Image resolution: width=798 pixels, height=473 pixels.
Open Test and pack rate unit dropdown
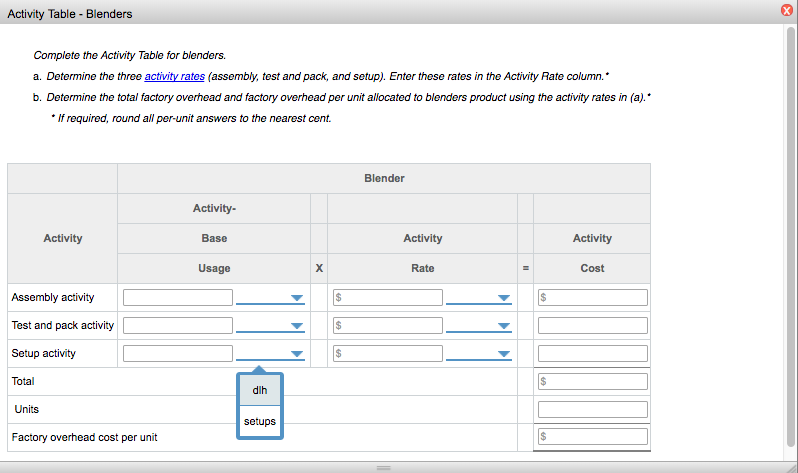tap(478, 326)
